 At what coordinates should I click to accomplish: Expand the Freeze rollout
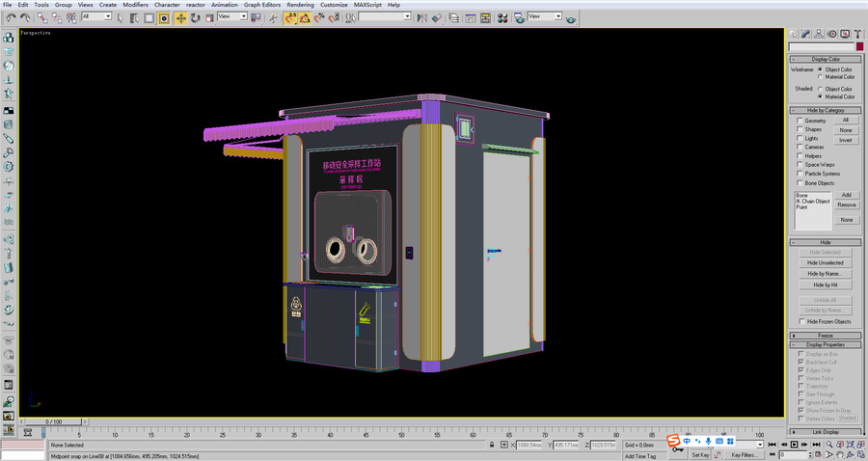(x=826, y=336)
